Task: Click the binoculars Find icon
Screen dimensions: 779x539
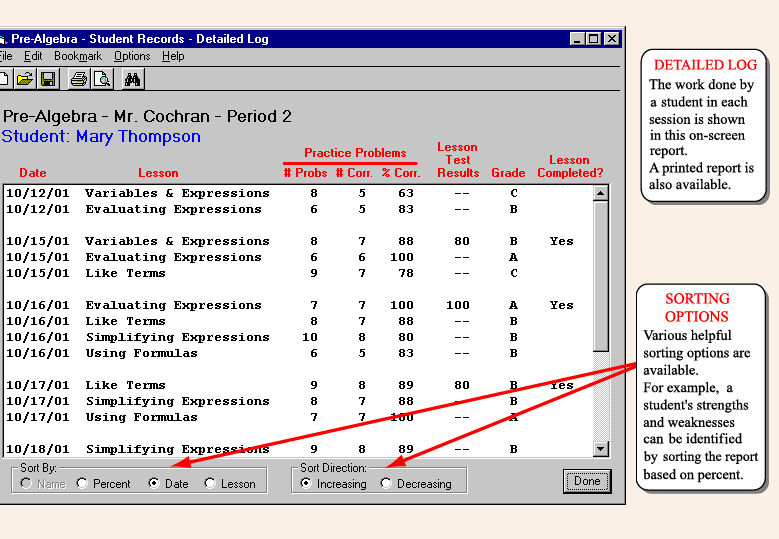Action: point(133,78)
